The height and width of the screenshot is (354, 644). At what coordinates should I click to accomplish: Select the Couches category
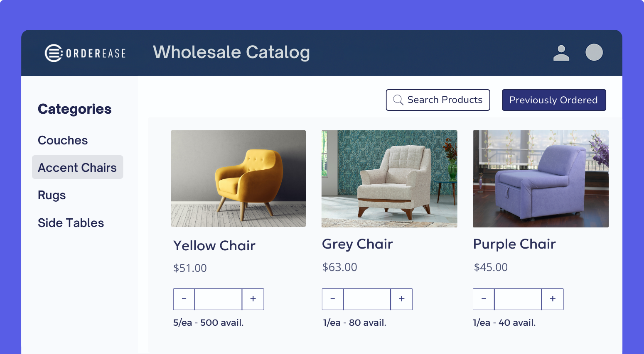click(x=63, y=140)
